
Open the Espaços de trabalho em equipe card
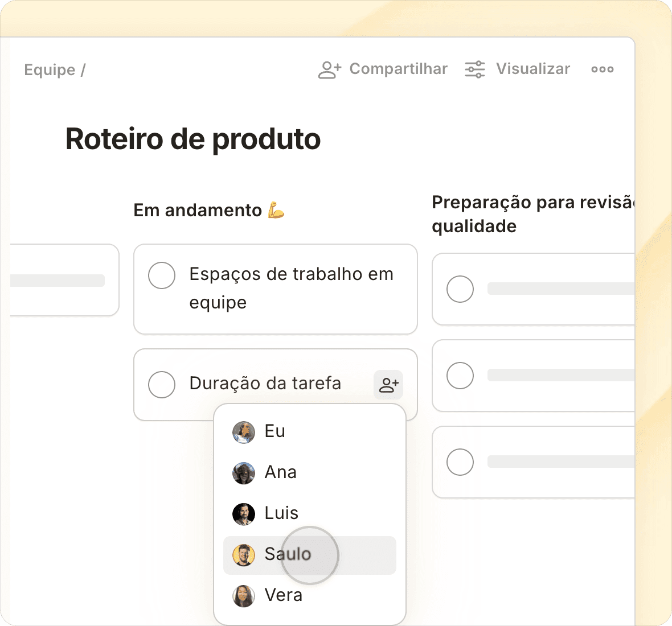coord(291,289)
